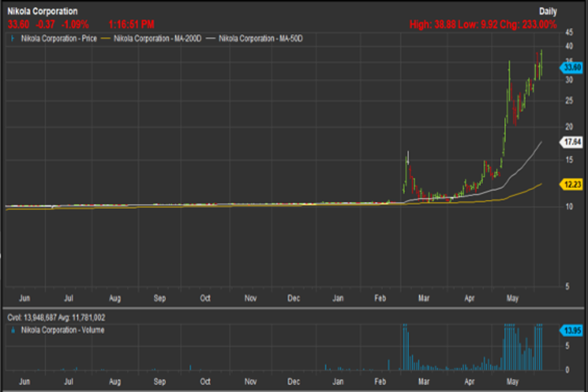Open the Daily interval selector

pos(548,11)
